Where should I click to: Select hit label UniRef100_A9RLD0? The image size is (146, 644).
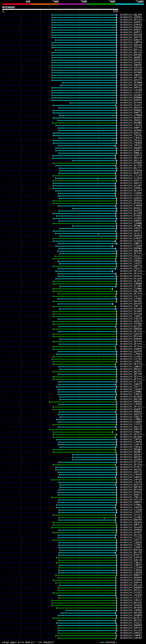point(131,75)
